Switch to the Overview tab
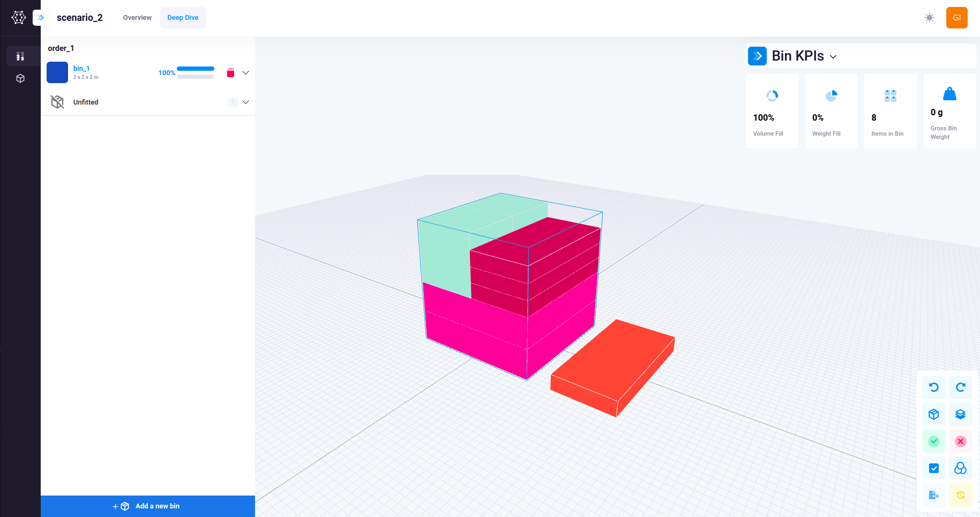This screenshot has width=980, height=517. click(x=137, y=17)
